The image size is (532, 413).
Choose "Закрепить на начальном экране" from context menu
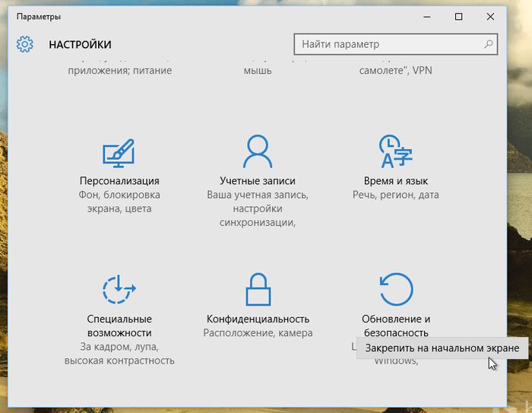(x=442, y=348)
